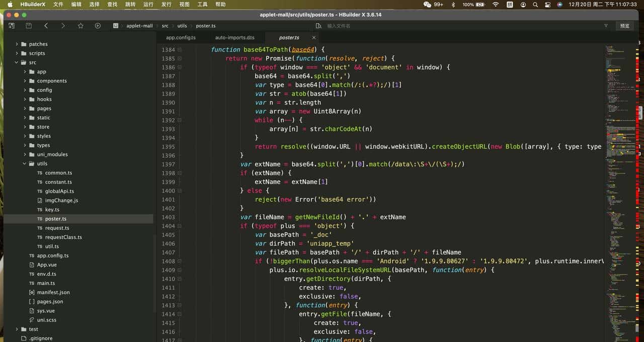The image size is (644, 342).
Task: Switch to the app.config.ts tab
Action: point(181,38)
